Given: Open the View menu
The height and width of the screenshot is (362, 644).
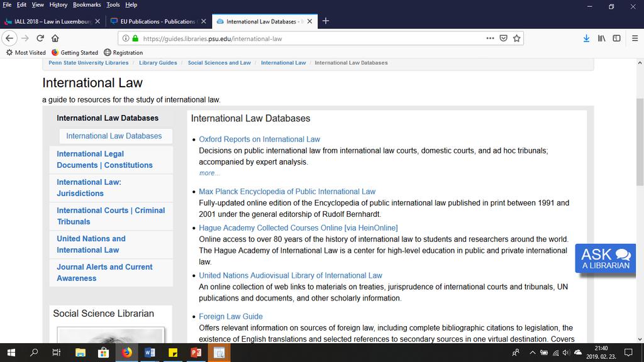Looking at the screenshot, I should [x=38, y=4].
